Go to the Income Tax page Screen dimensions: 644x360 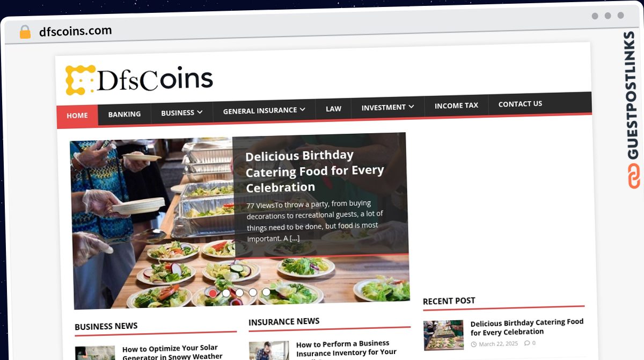point(456,105)
